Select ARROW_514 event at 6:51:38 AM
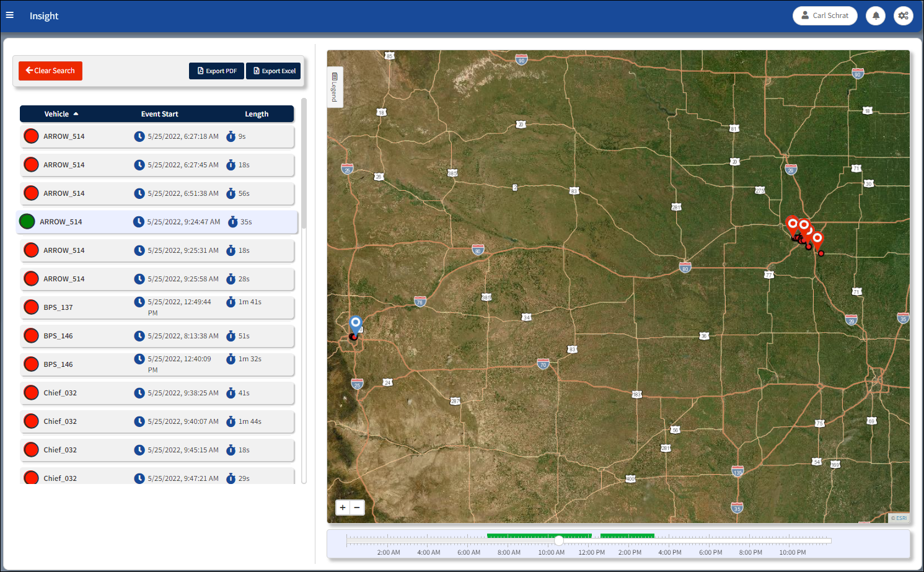924x572 pixels. pos(157,193)
